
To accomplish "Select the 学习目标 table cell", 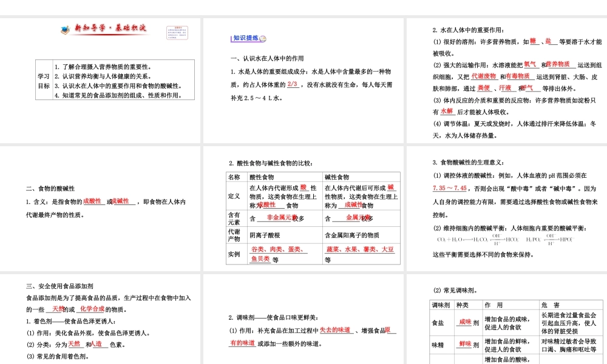I will click(x=44, y=80).
